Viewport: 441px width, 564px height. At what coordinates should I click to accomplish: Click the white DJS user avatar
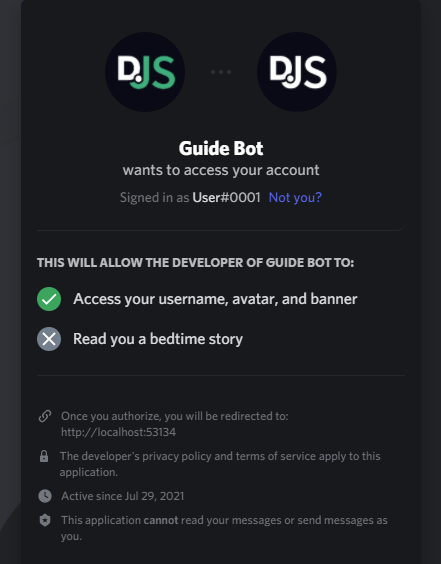point(297,72)
